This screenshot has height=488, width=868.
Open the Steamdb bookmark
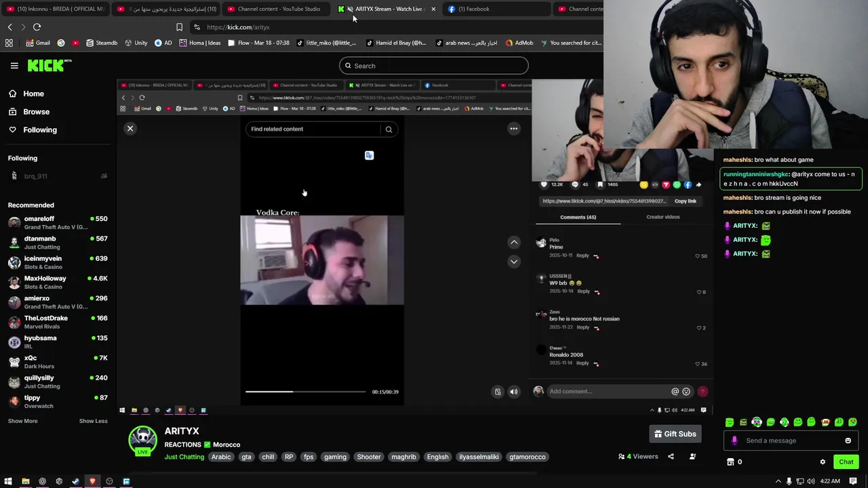click(x=101, y=43)
